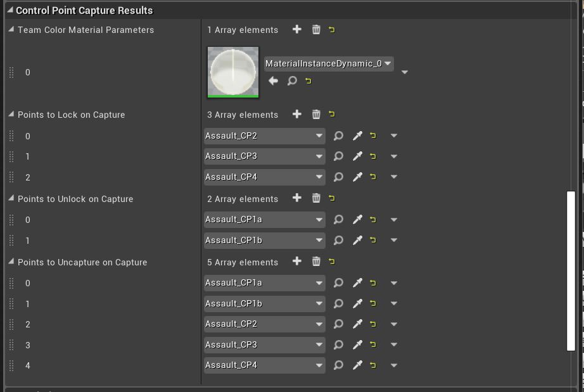This screenshot has height=392, width=584.
Task: Reset Points to Uncapture on Capture array
Action: (x=331, y=262)
